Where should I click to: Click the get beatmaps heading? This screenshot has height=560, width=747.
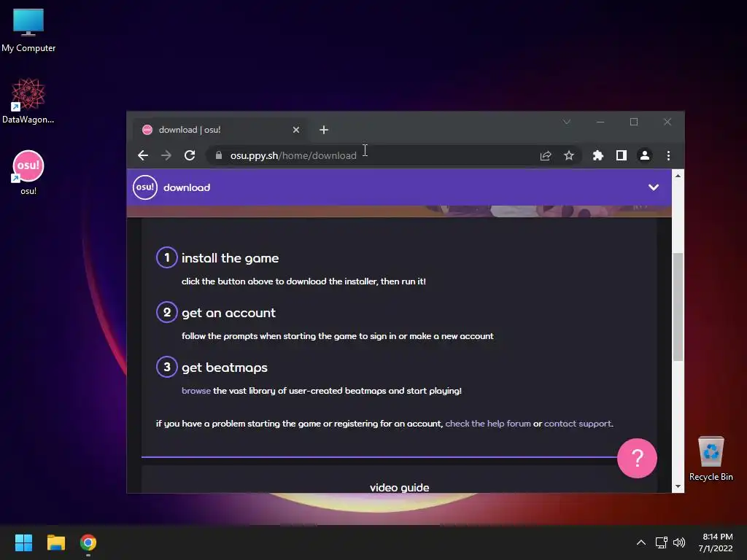[225, 367]
